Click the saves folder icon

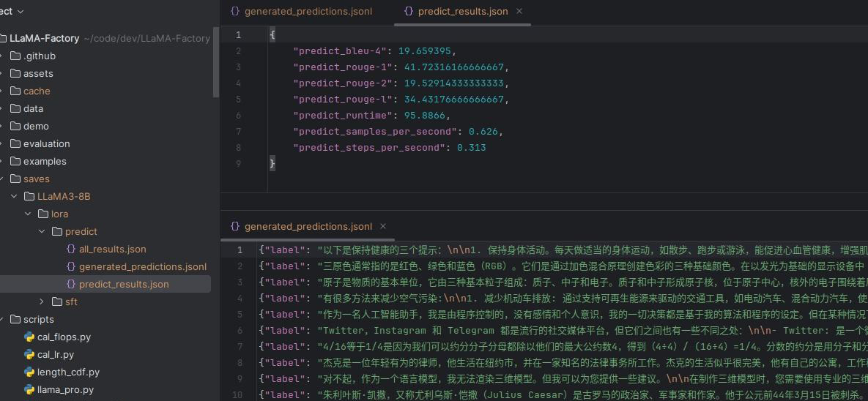coord(15,179)
